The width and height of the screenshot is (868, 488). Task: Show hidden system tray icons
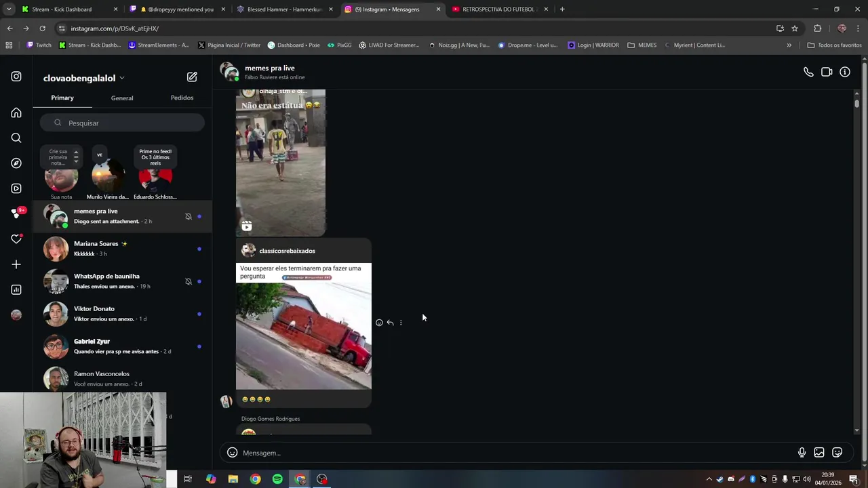click(709, 479)
